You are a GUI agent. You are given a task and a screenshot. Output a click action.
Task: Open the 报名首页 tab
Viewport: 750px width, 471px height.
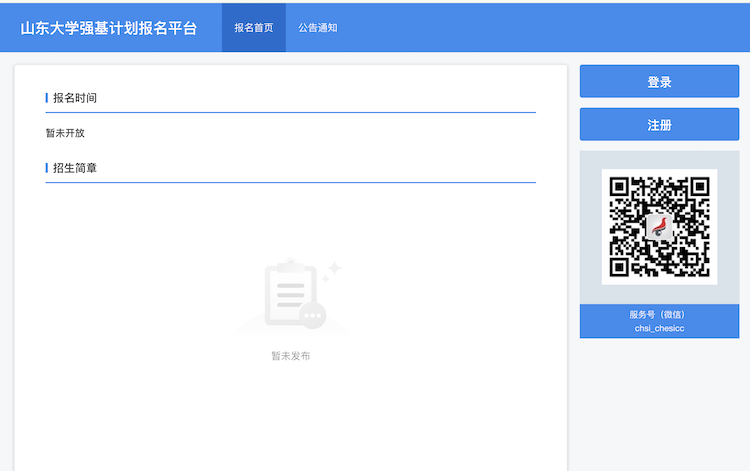253,28
